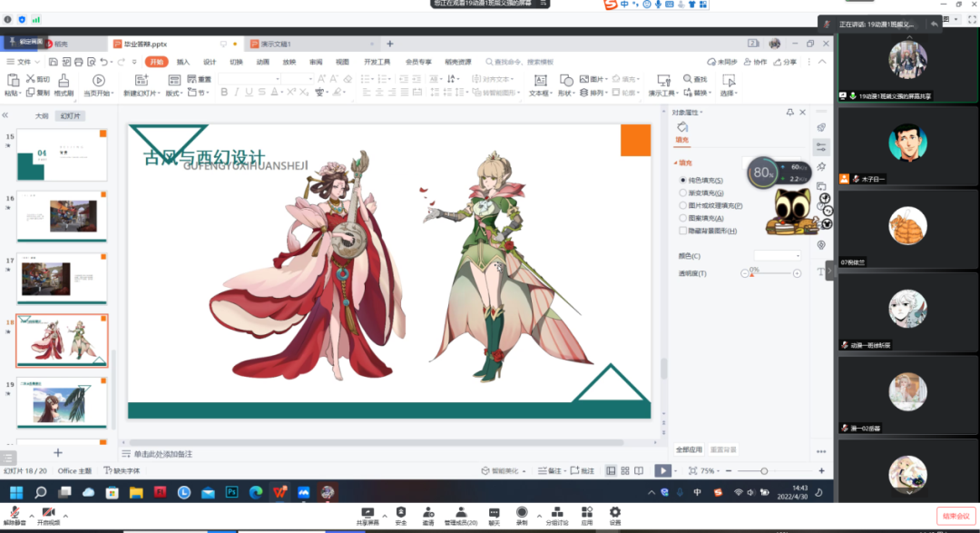Click the Select cursor icon in ribbon
The image size is (980, 533).
[x=728, y=80]
